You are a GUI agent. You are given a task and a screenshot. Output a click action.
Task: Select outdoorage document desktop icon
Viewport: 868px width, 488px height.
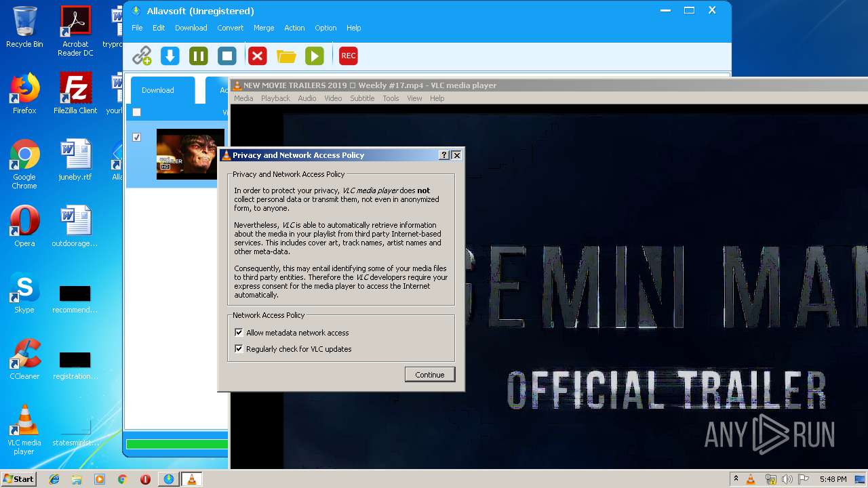75,226
